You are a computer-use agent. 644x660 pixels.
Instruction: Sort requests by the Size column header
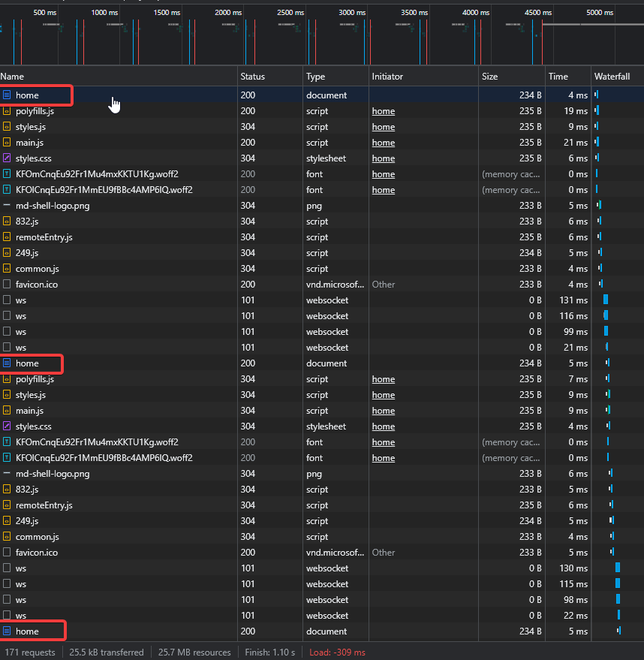click(x=490, y=77)
